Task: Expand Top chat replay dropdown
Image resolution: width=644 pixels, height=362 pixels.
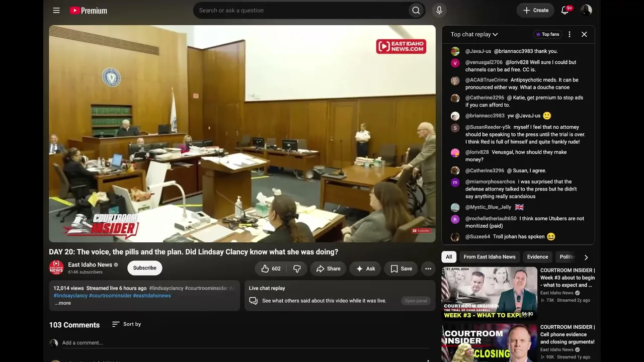Action: (474, 34)
